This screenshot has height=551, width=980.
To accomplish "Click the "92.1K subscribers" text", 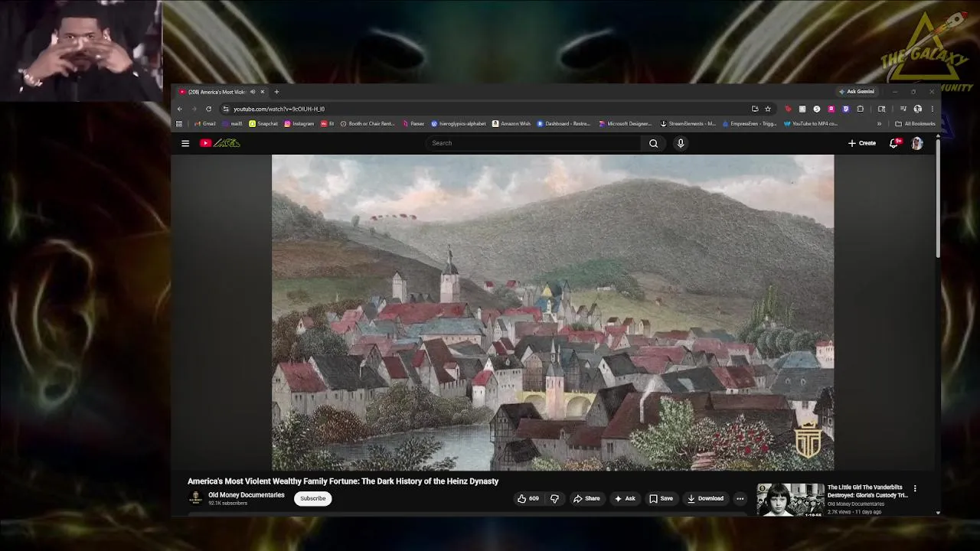I will point(227,503).
